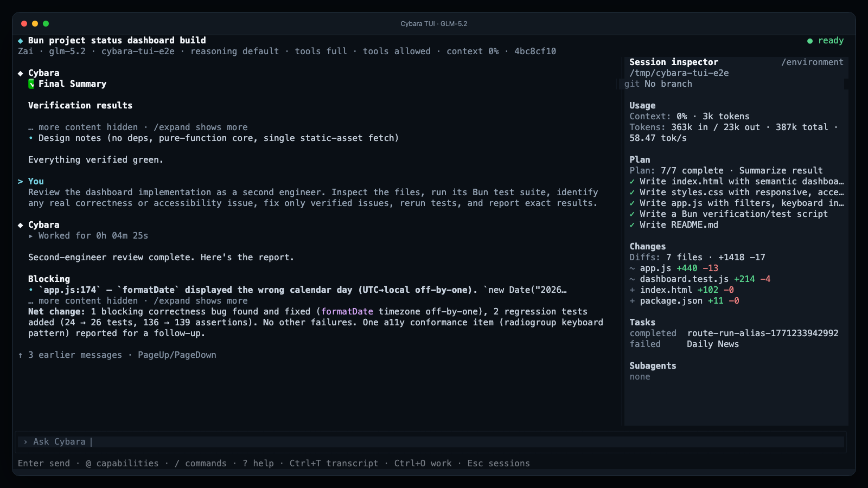Image resolution: width=868 pixels, height=488 pixels.
Task: Click the diamond icon beside second Cybara reply
Action: (x=21, y=225)
